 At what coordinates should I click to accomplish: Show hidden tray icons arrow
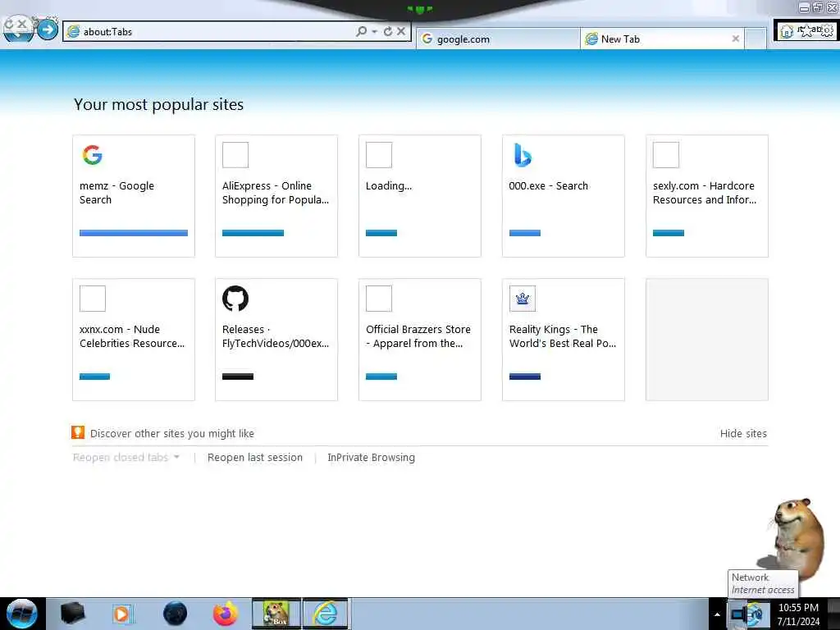[x=717, y=614]
